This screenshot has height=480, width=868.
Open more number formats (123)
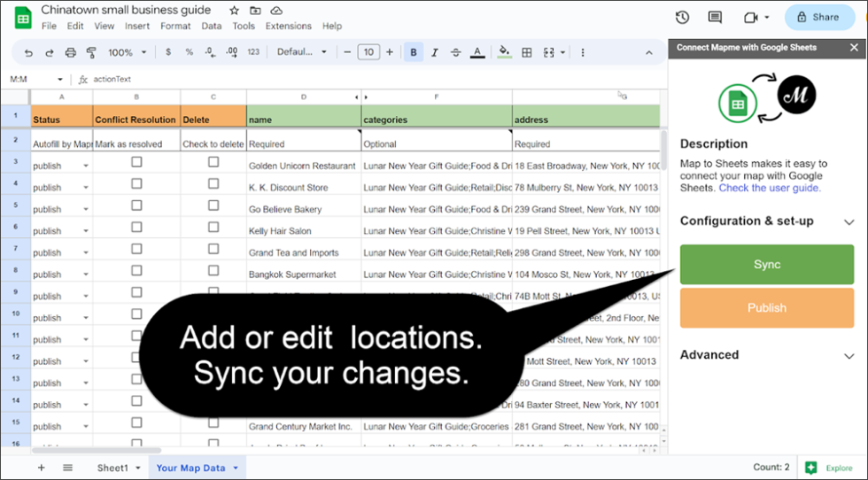tap(253, 52)
